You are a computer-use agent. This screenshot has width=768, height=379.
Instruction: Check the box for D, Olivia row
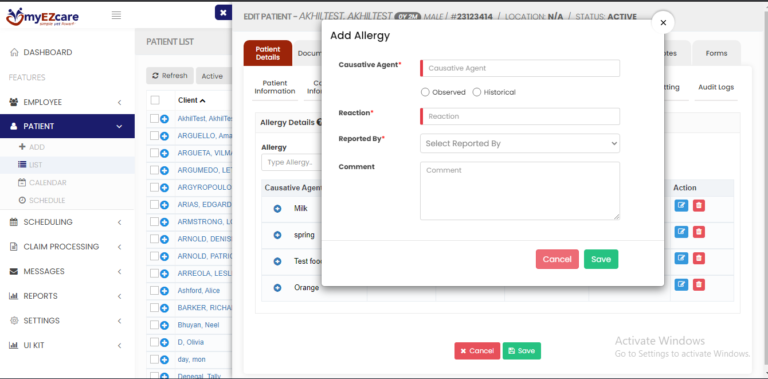point(154,342)
